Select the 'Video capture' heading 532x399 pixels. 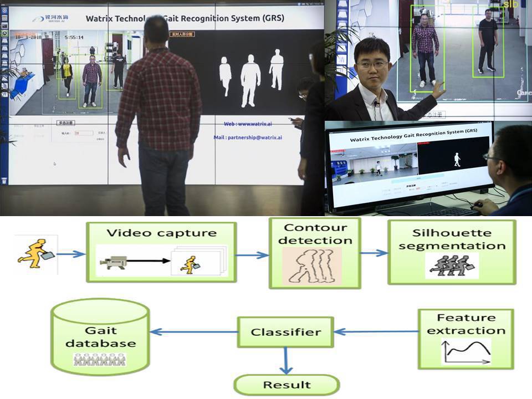(x=161, y=233)
